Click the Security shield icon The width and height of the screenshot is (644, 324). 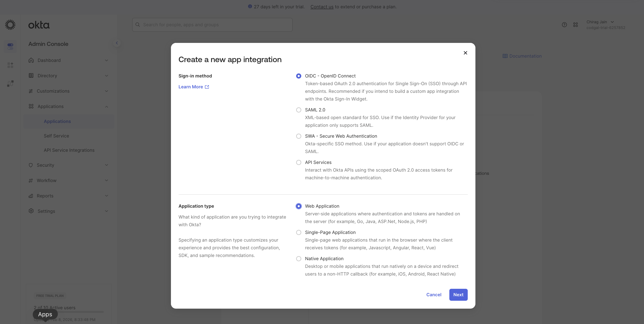(x=31, y=165)
